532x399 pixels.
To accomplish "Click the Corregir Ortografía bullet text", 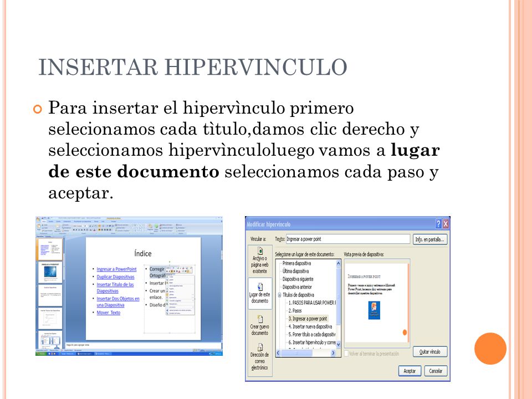I will click(157, 272).
